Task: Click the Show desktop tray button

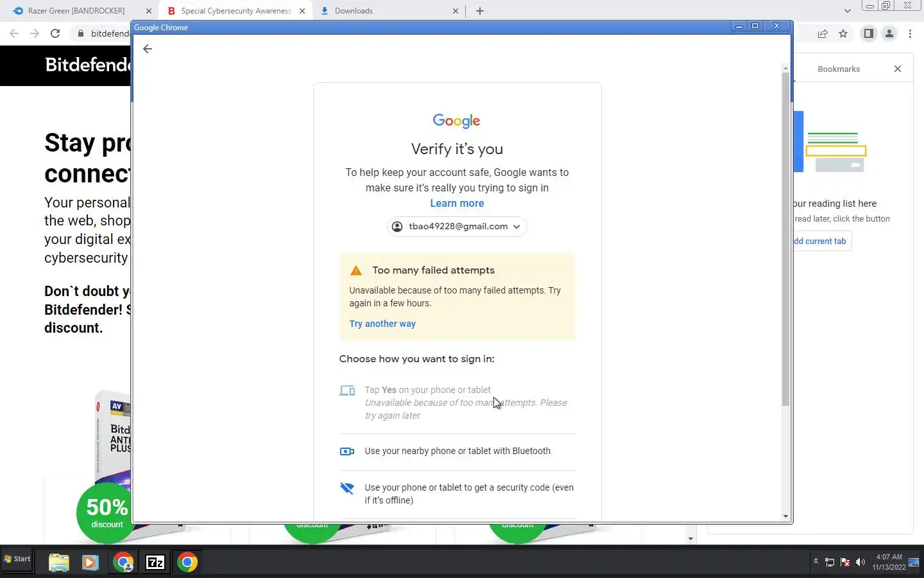Action: click(x=914, y=562)
